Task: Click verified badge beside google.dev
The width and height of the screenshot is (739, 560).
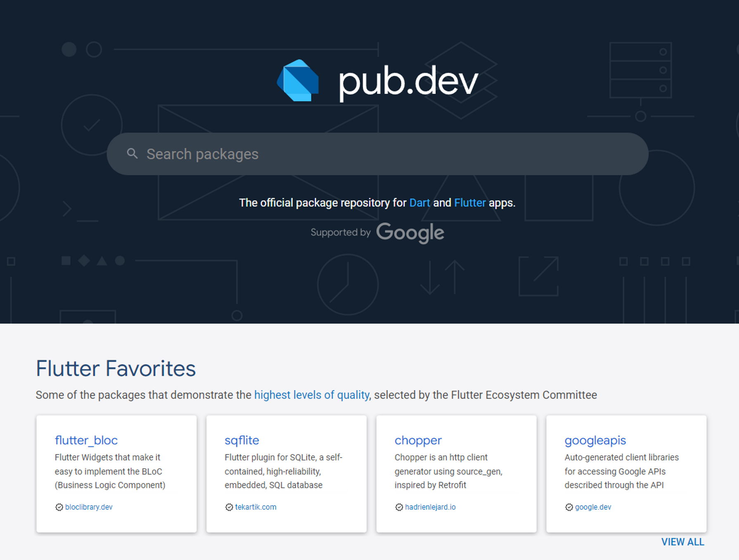Action: (x=569, y=507)
